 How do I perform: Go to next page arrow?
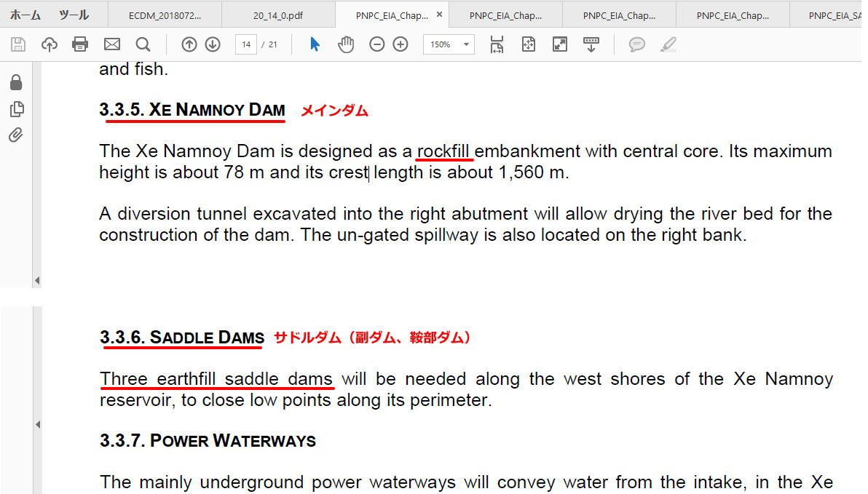213,44
